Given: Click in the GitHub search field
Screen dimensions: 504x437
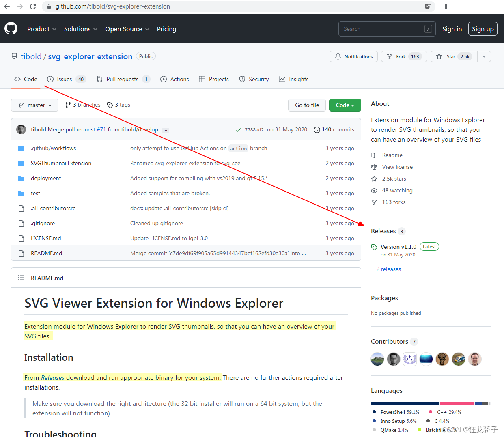Looking at the screenshot, I should [387, 29].
